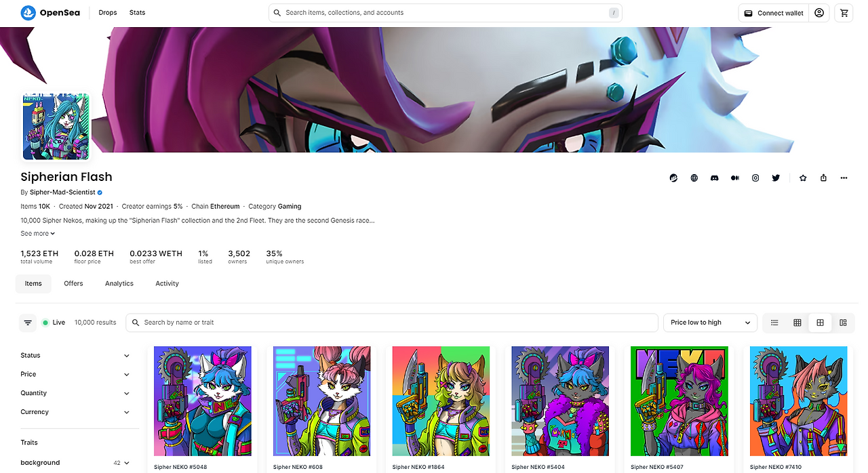The width and height of the screenshot is (868, 473).
Task: Click the wallet icon in Connect wallet
Action: coord(748,13)
